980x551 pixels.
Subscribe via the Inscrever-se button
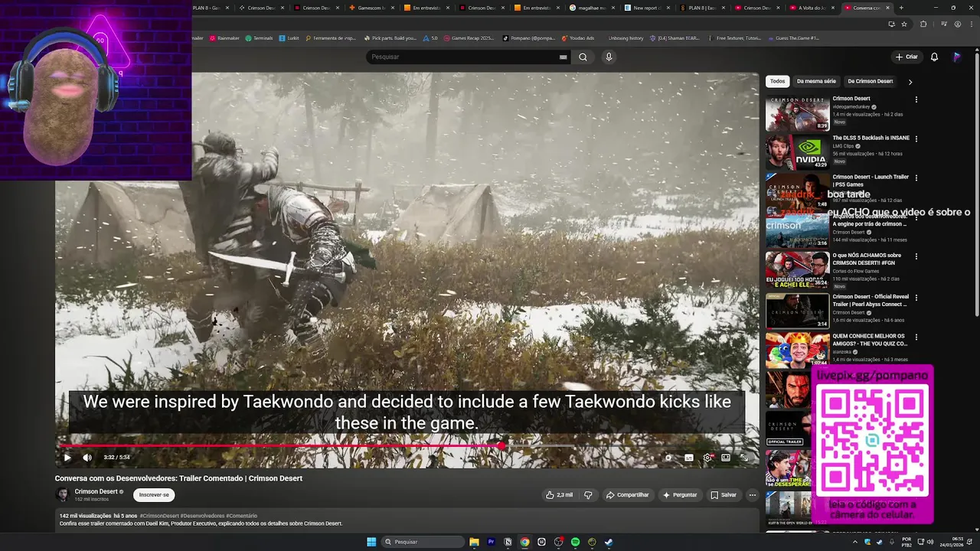pos(154,495)
